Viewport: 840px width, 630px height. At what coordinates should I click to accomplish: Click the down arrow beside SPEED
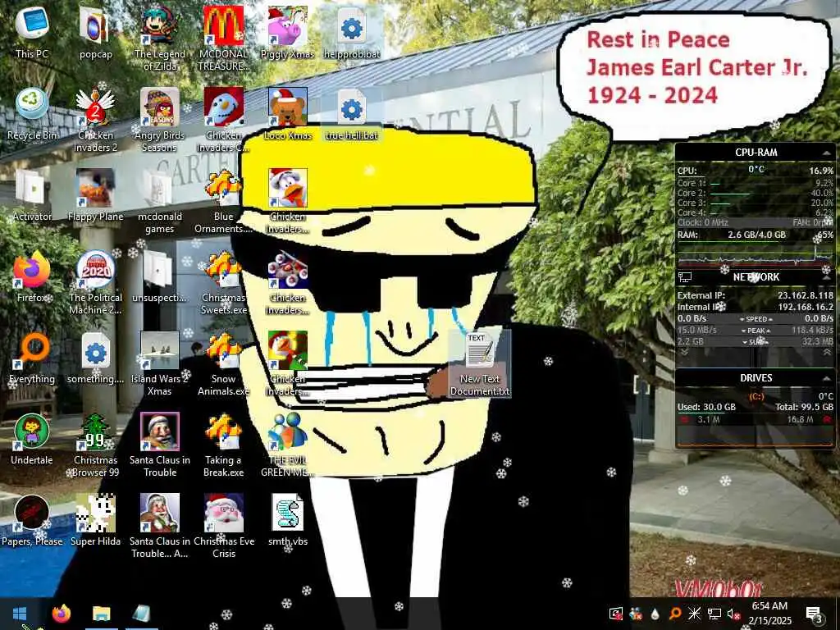tap(742, 319)
